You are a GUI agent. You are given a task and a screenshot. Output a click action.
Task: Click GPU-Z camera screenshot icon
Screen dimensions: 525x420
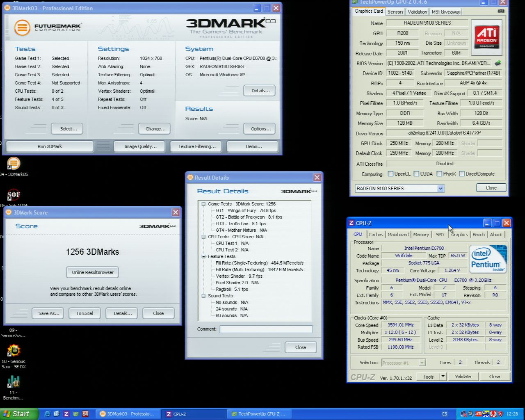point(501,11)
